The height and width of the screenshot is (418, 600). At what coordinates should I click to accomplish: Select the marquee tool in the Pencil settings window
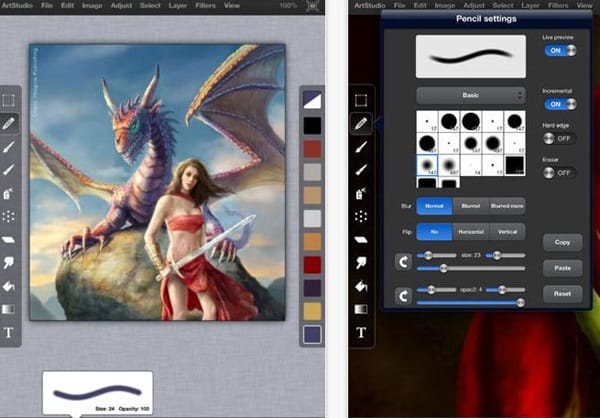click(361, 100)
